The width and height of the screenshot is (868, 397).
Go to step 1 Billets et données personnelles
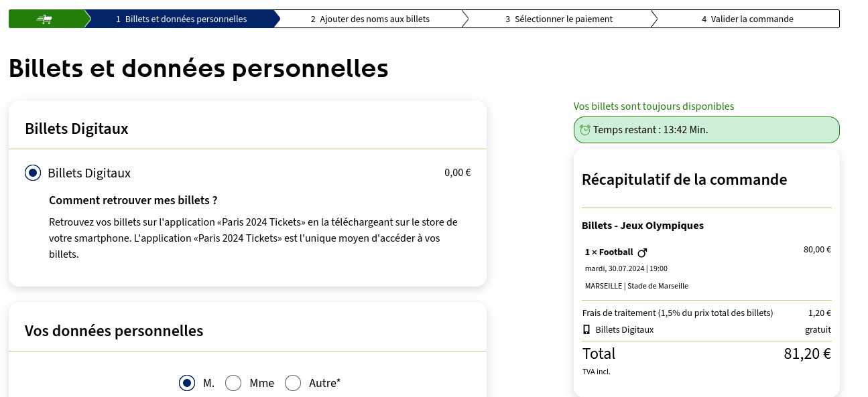181,19
